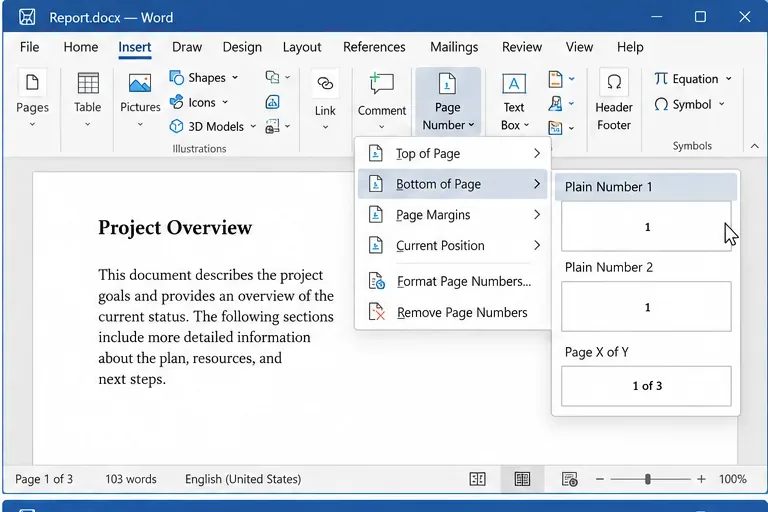Switch to the Review tab
This screenshot has width=768, height=512.
(x=522, y=47)
